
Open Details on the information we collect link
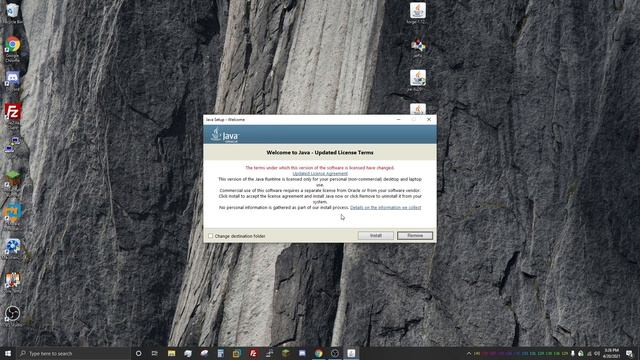point(385,207)
